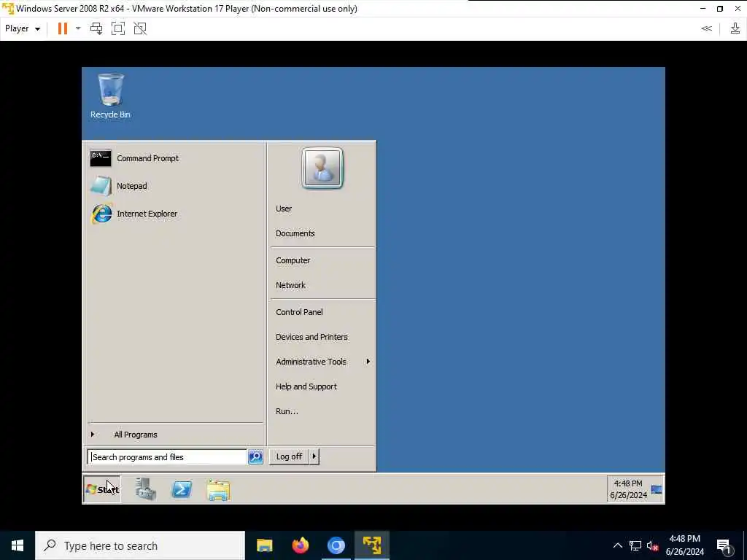Open the Run... dialog
747x560 pixels.
pos(287,411)
